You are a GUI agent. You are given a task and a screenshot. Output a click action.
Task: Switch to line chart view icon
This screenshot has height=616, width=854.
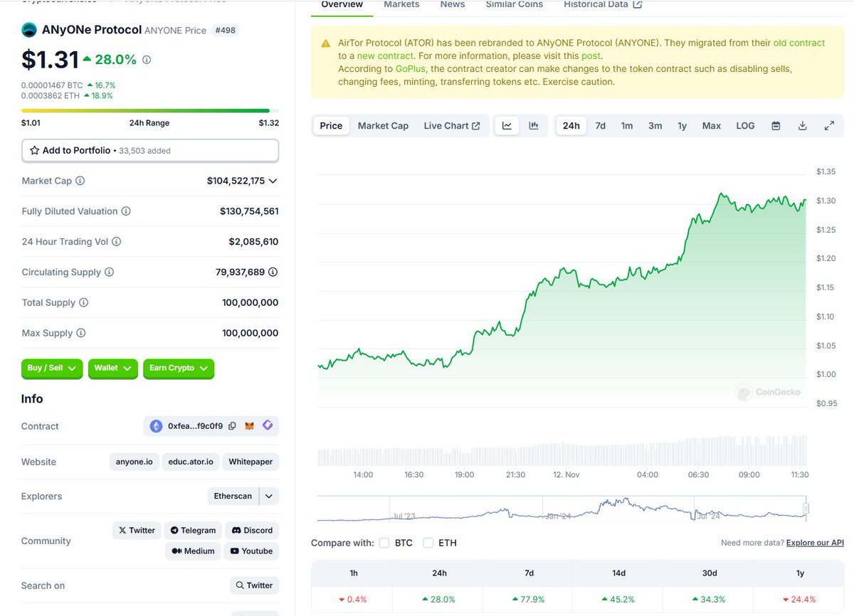[507, 126]
